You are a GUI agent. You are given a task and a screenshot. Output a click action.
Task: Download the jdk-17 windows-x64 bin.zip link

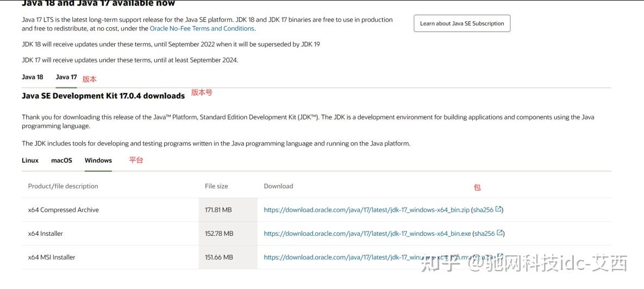(366, 210)
